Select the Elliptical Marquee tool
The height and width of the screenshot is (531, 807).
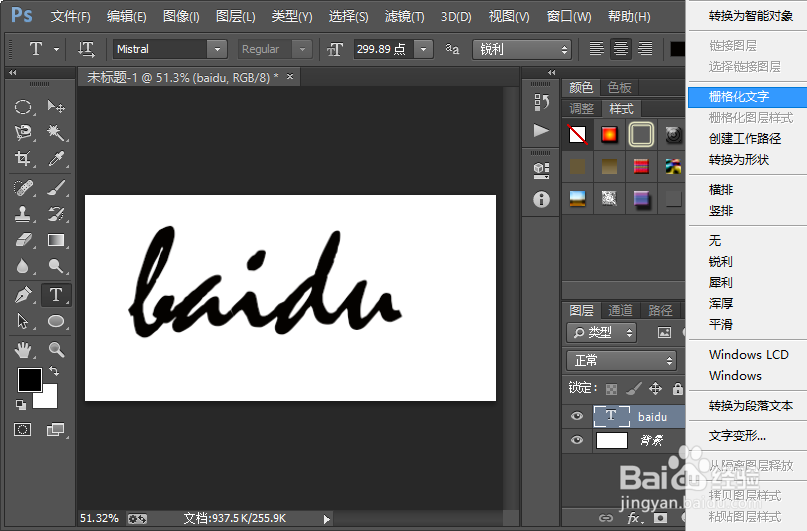pos(23,107)
